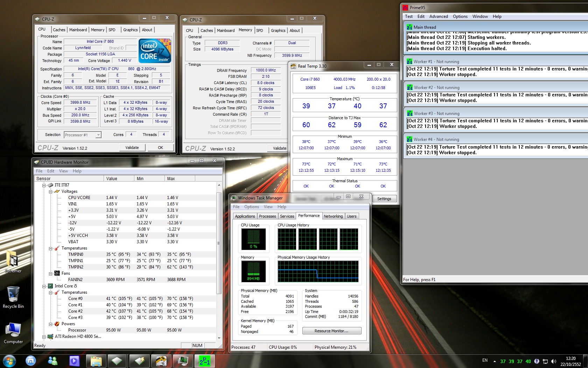Open Windows Explorer from the taskbar

point(96,361)
